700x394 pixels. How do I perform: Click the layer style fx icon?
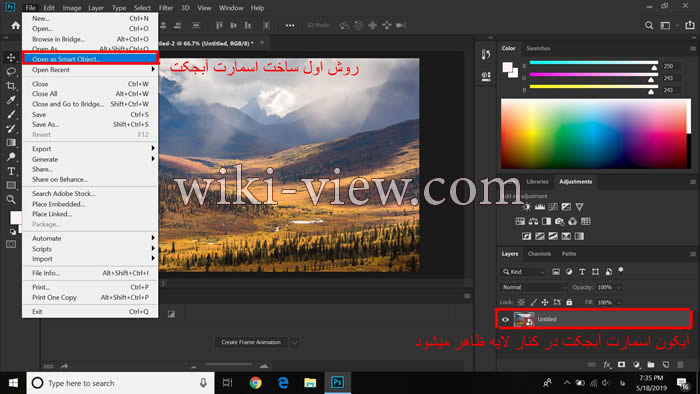607,365
